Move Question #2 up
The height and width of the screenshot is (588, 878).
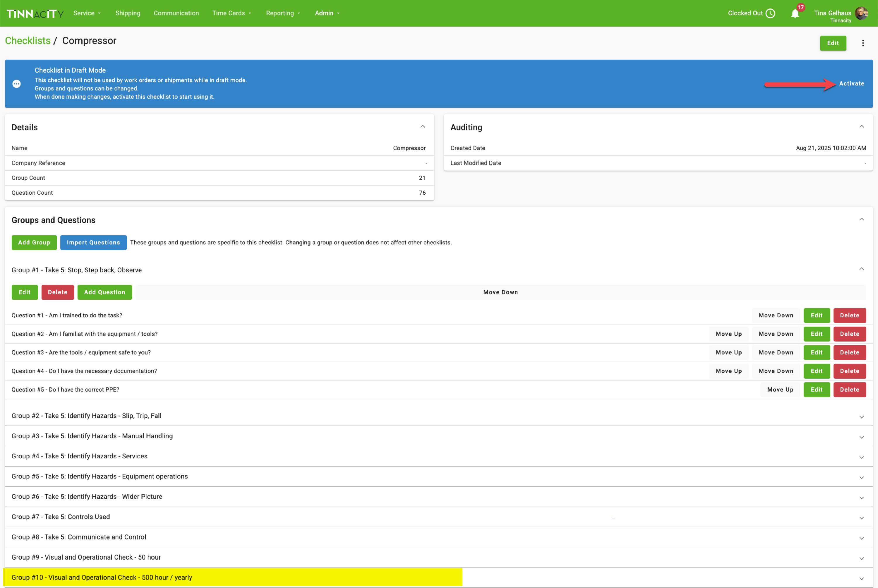(x=728, y=334)
